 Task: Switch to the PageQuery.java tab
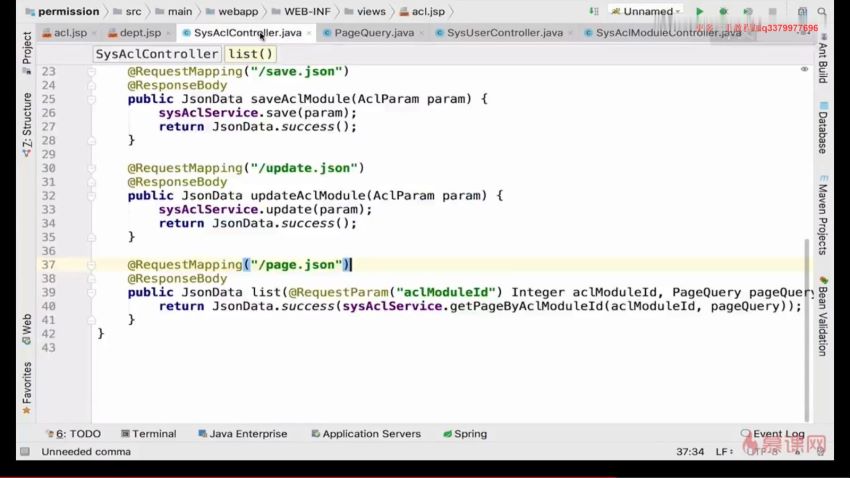coord(373,33)
